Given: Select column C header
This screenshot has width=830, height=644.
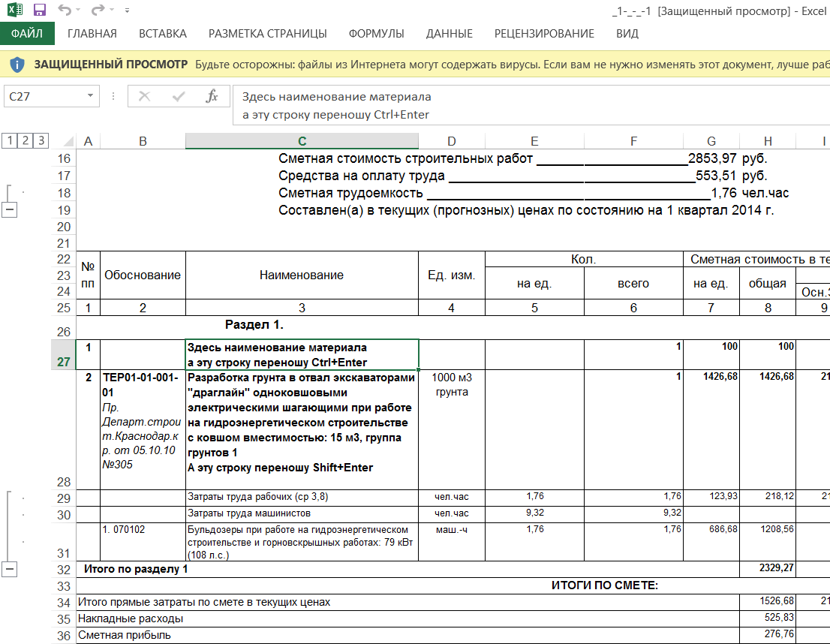Looking at the screenshot, I should pyautogui.click(x=302, y=141).
